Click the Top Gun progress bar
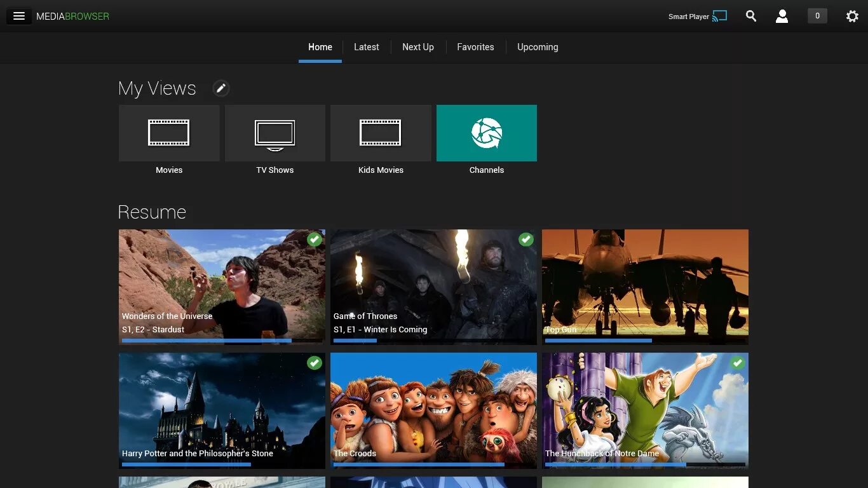Screen dimensions: 868x488 coord(645,341)
